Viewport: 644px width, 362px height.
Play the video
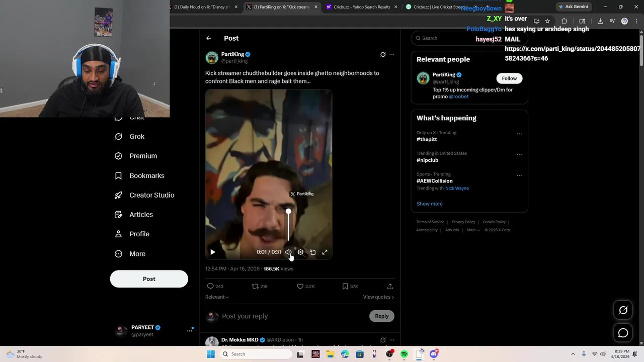tap(212, 252)
